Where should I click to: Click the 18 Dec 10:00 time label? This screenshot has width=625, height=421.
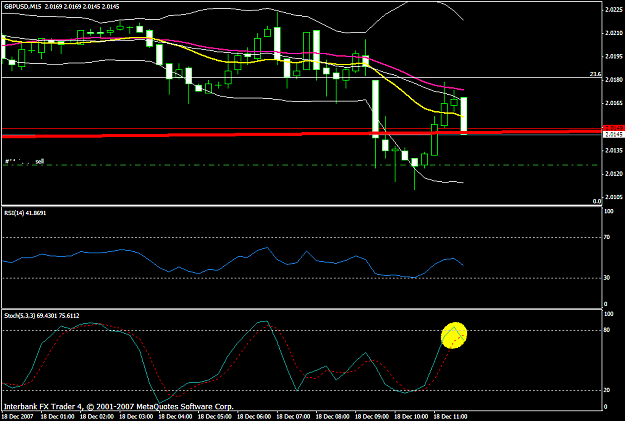411,417
